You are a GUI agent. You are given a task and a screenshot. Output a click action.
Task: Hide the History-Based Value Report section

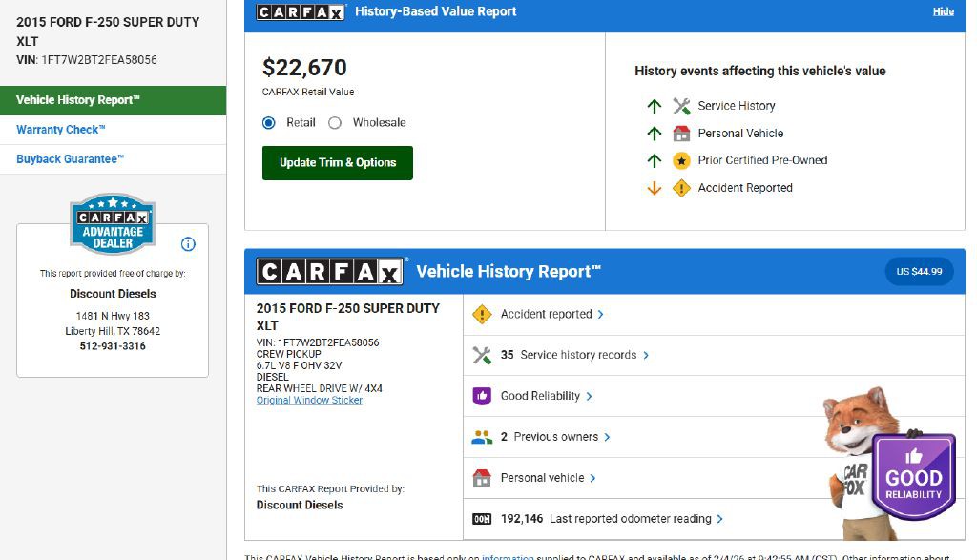943,11
